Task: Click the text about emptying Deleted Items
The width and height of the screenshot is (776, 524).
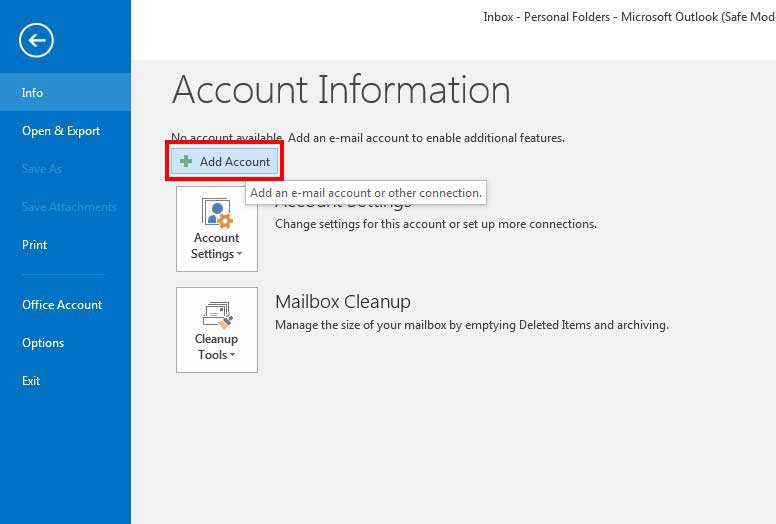Action: coord(472,325)
